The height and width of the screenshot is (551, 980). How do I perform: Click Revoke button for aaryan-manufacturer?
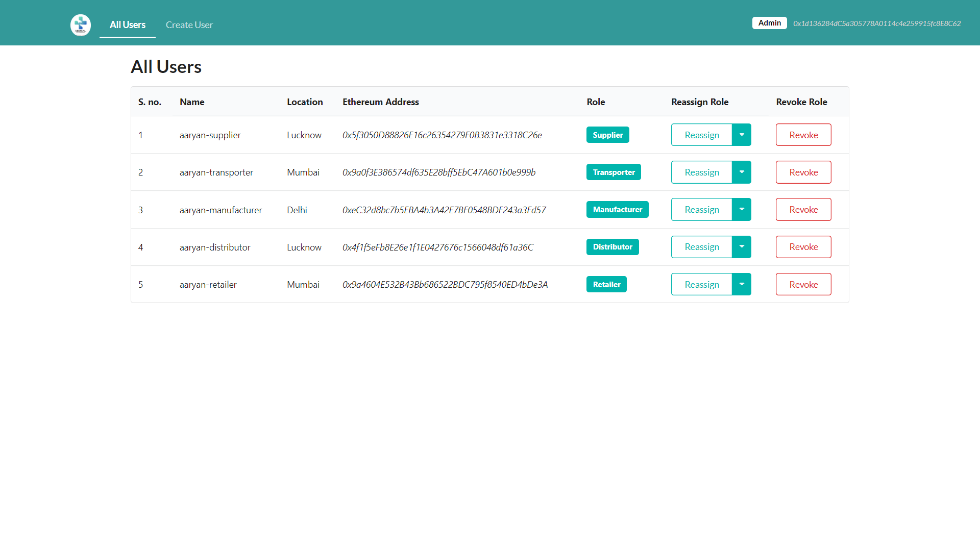803,209
